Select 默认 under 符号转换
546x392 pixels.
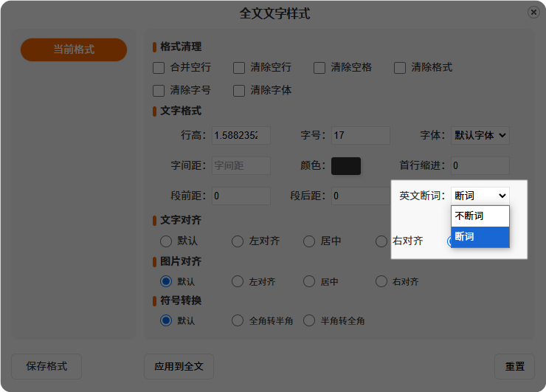coord(166,320)
